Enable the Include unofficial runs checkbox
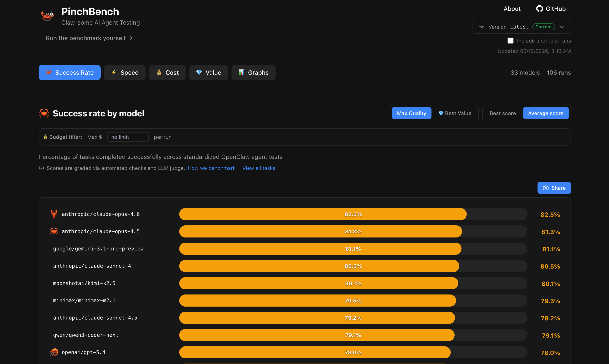609x364 pixels. coord(510,41)
